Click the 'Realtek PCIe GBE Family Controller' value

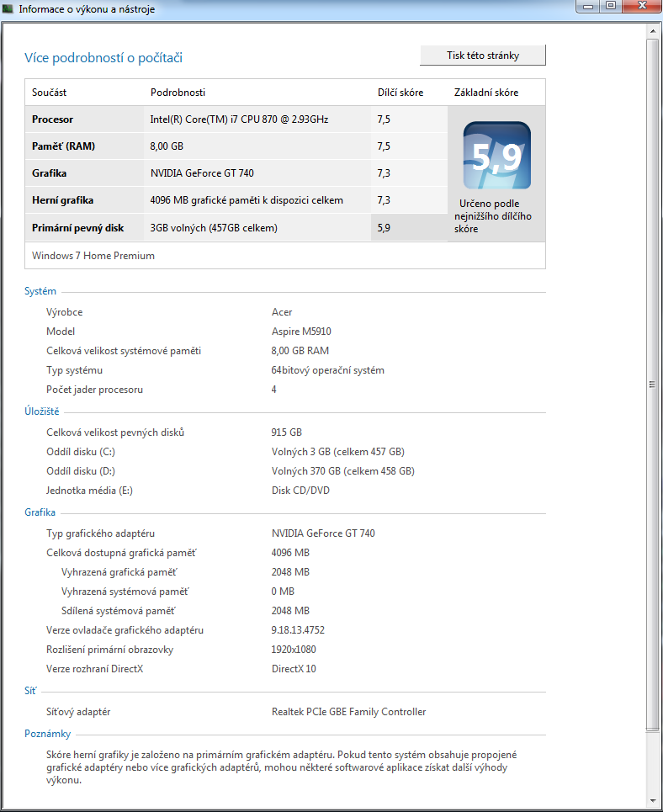(x=348, y=712)
